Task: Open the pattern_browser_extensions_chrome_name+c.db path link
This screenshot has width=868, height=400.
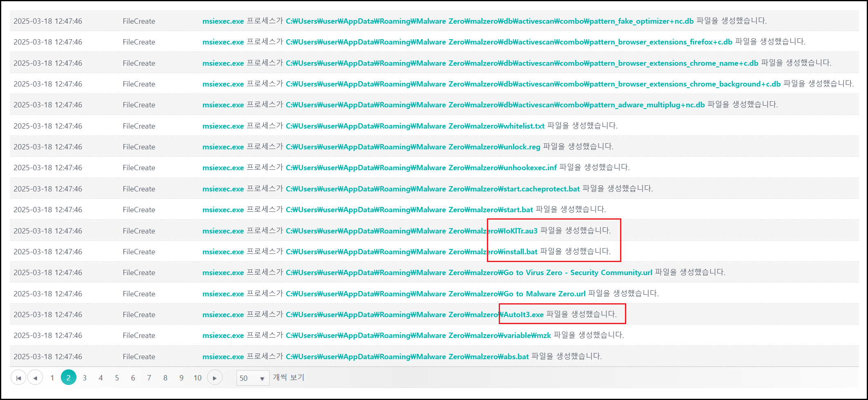Action: pos(522,63)
